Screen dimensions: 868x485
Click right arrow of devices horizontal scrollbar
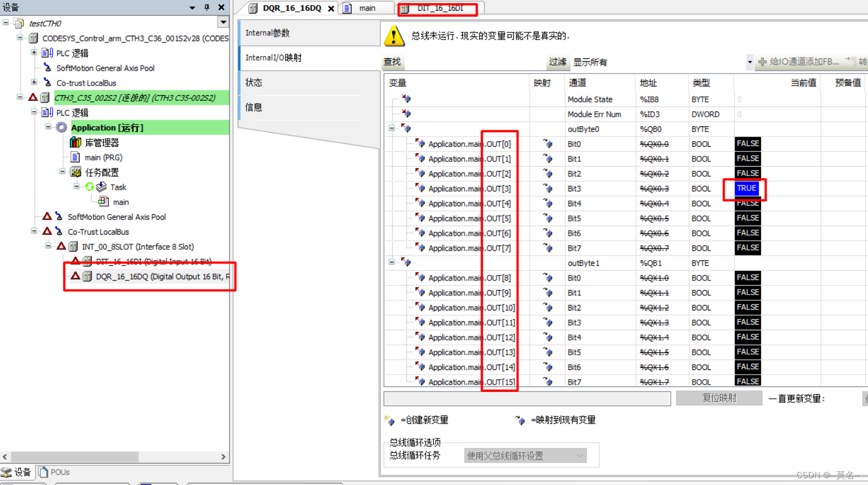[x=223, y=457]
